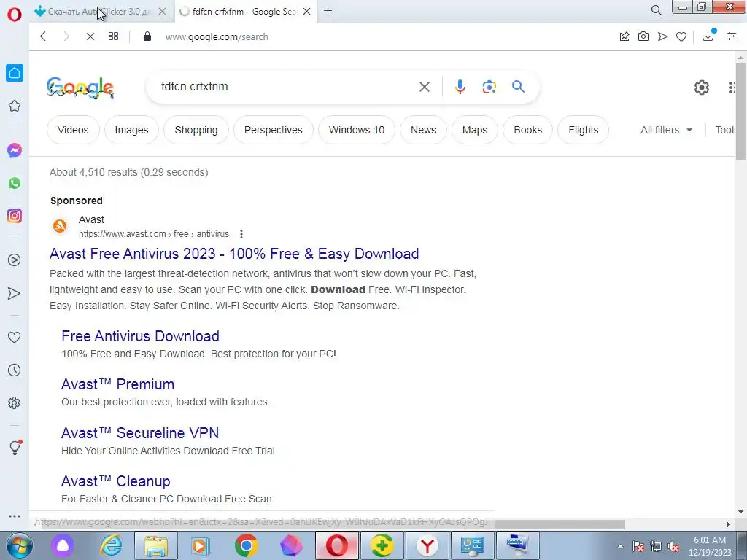Open File Explorer from the taskbar
The image size is (747, 560).
156,545
